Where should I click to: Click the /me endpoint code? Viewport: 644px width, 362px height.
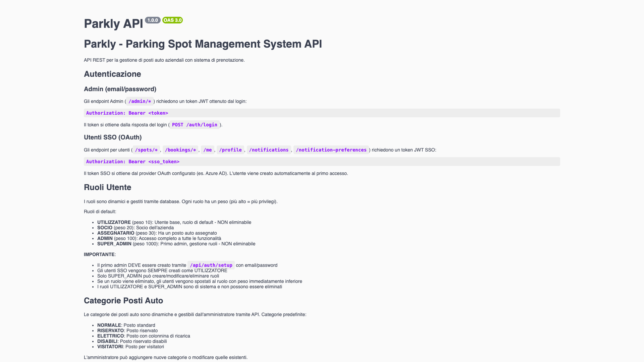[x=208, y=150]
